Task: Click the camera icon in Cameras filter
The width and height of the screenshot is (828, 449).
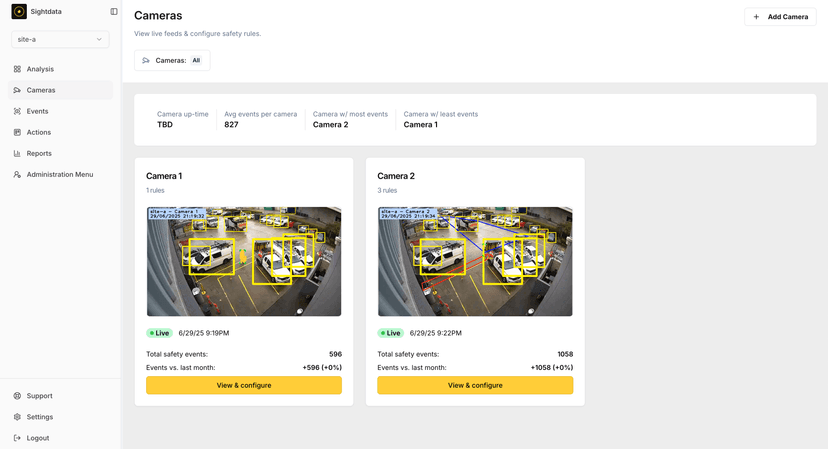Action: pos(146,61)
